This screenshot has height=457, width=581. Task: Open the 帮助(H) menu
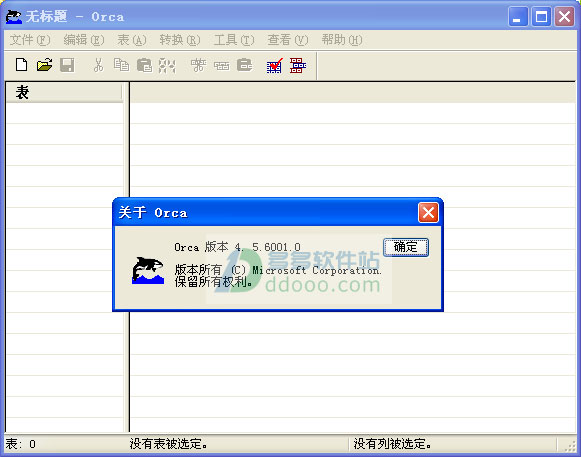coord(342,40)
